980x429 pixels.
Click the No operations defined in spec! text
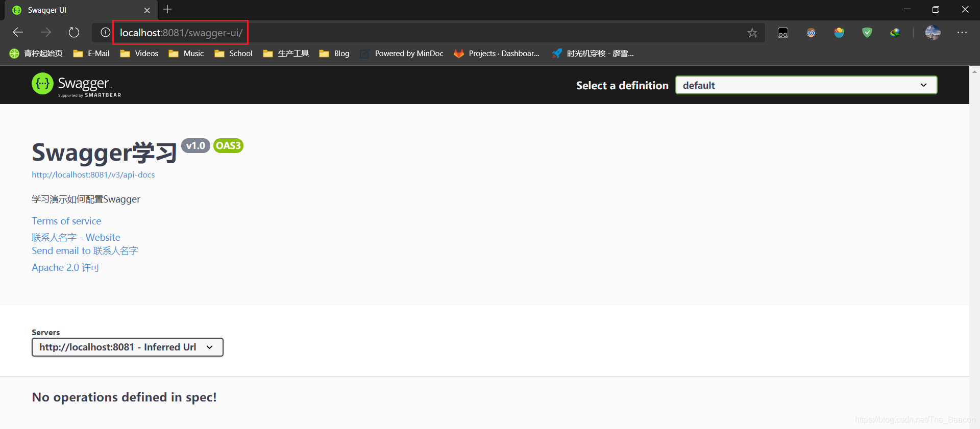(x=124, y=397)
